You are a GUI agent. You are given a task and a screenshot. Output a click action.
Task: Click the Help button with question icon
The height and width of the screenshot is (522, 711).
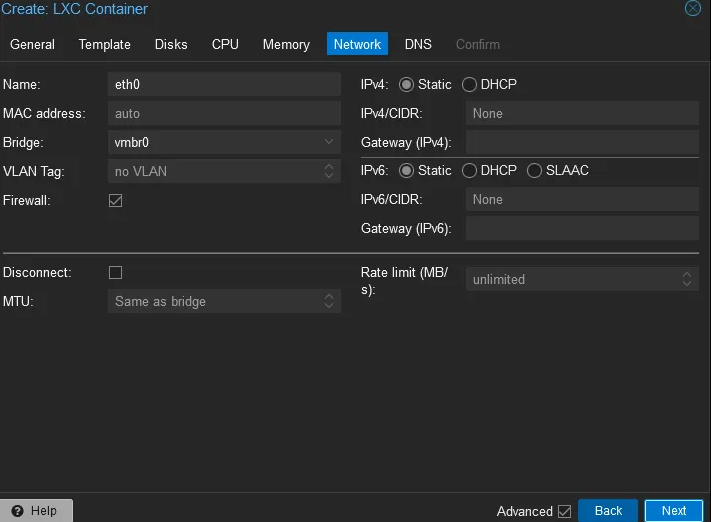[x=36, y=510]
